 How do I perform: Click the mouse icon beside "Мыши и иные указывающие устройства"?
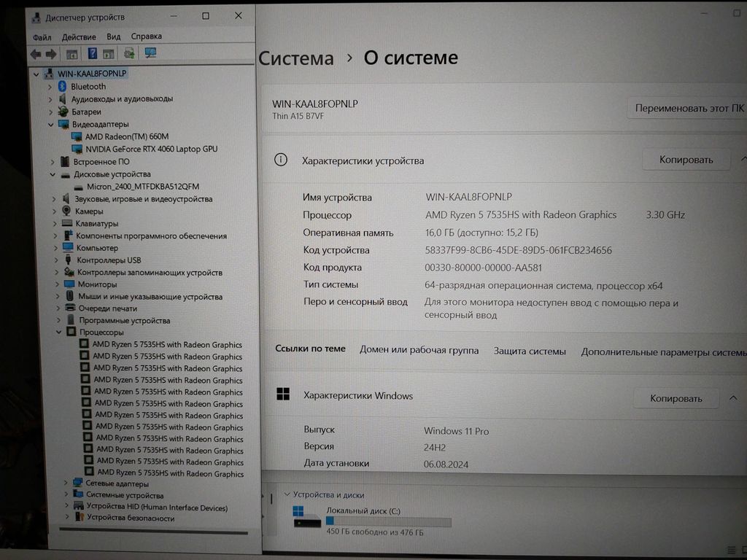[x=70, y=296]
